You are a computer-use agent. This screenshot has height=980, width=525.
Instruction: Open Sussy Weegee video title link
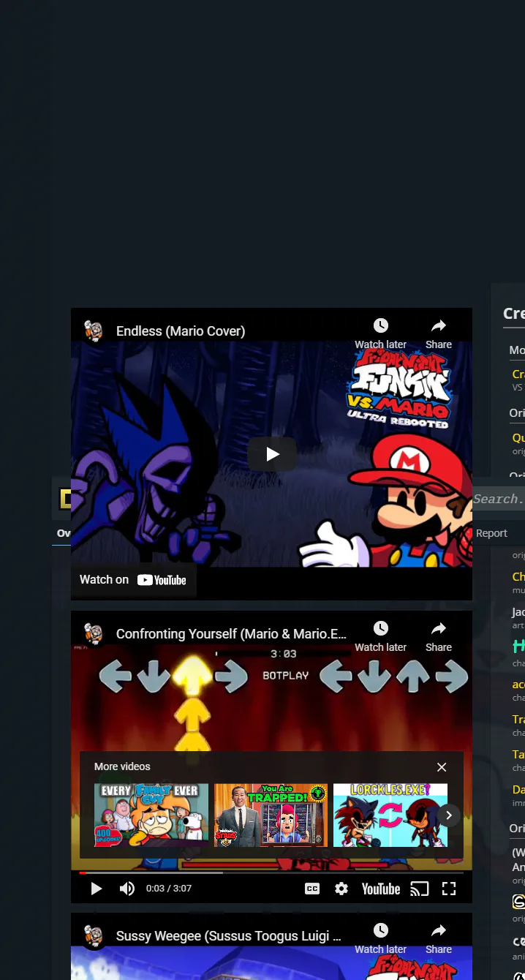pos(229,936)
